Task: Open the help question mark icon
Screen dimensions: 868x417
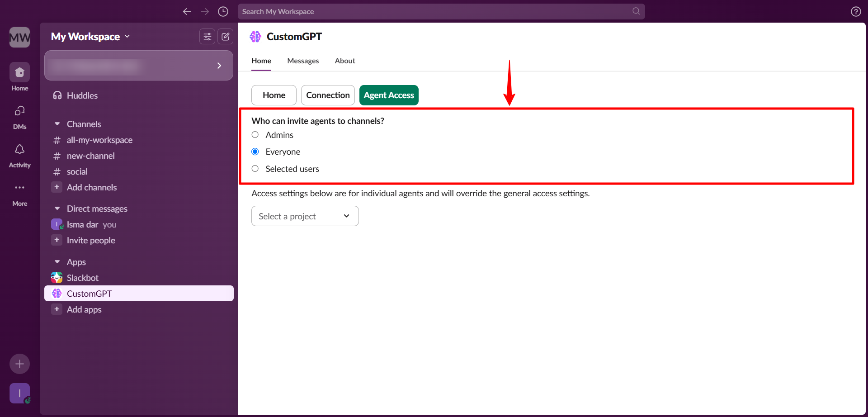Action: click(856, 12)
